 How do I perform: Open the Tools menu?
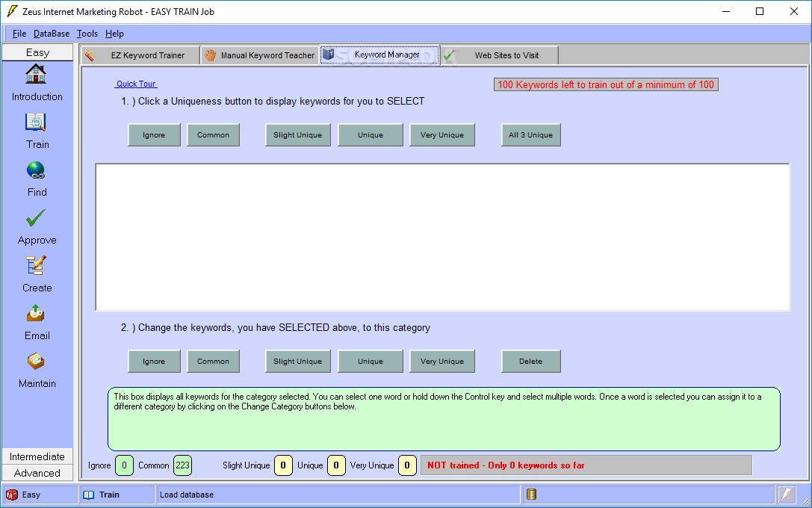click(87, 34)
